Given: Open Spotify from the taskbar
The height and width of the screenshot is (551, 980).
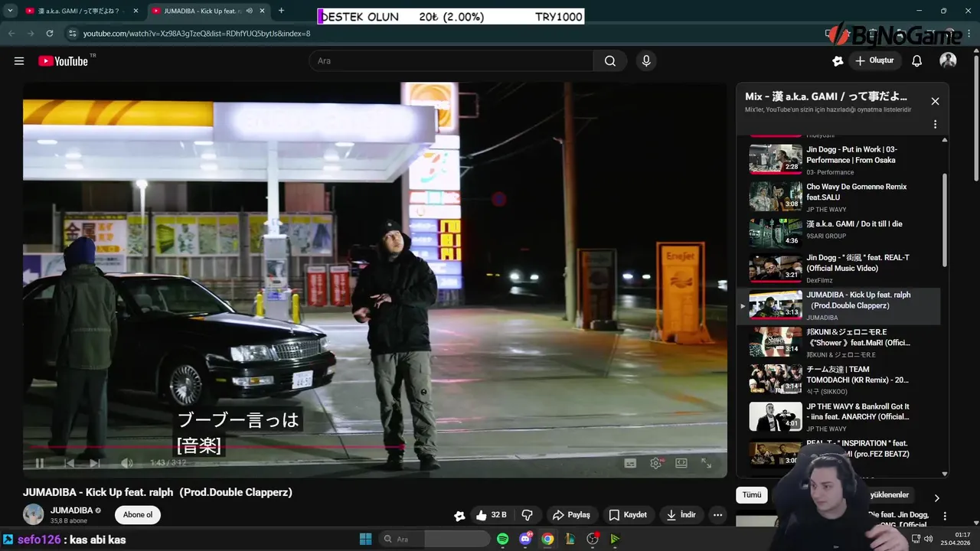Looking at the screenshot, I should pos(503,540).
